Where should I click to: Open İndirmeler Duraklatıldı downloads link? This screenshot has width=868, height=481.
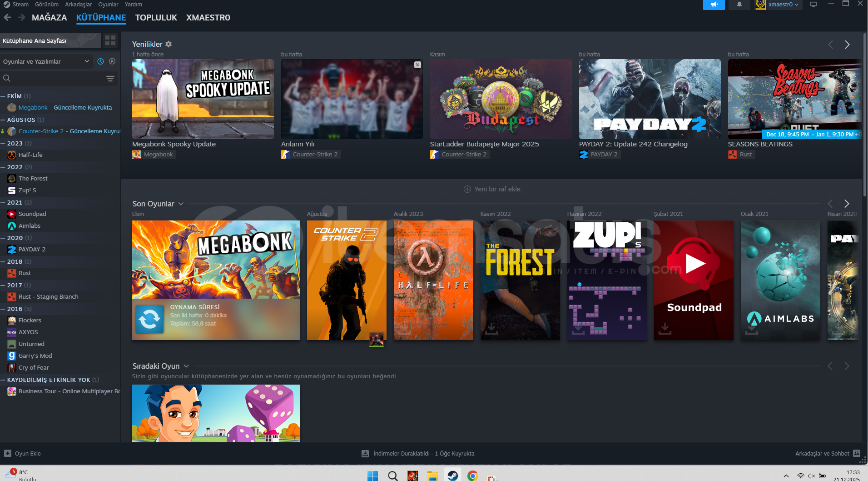pos(424,453)
